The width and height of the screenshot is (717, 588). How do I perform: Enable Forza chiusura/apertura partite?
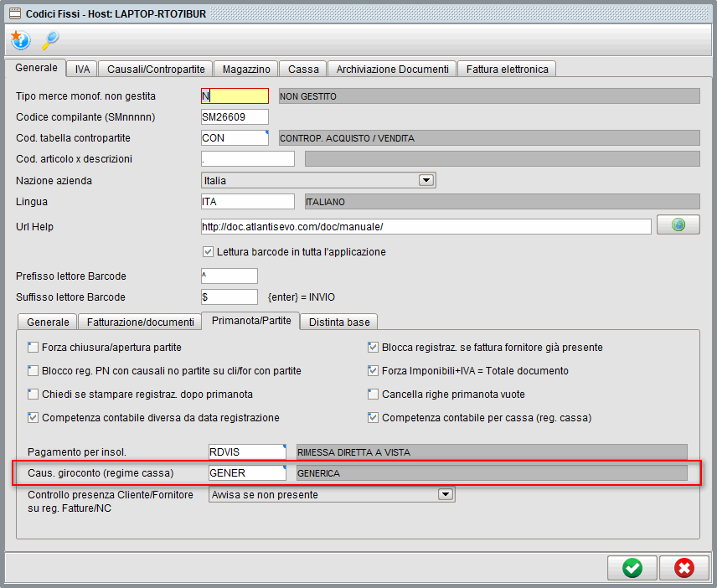point(34,347)
